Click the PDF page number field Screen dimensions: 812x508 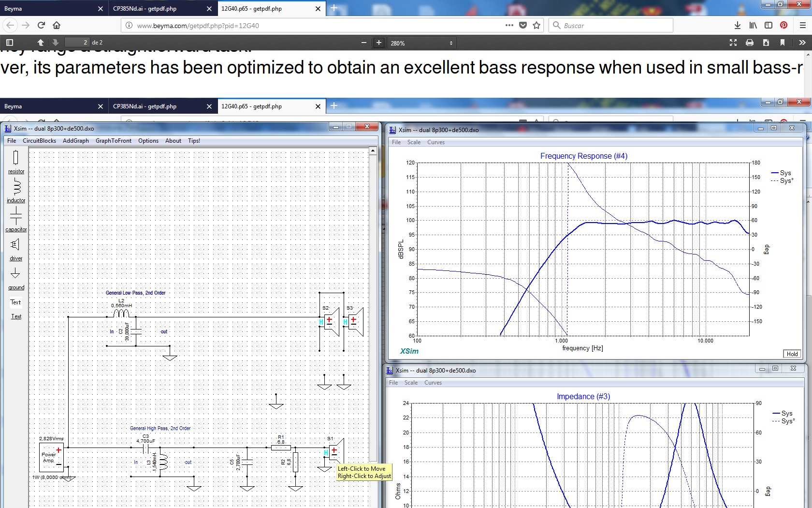pyautogui.click(x=77, y=43)
